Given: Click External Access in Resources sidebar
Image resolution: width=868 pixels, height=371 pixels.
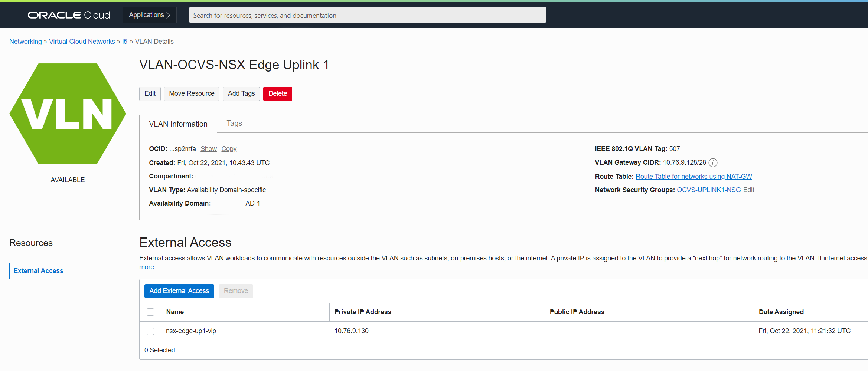Looking at the screenshot, I should click(x=39, y=271).
